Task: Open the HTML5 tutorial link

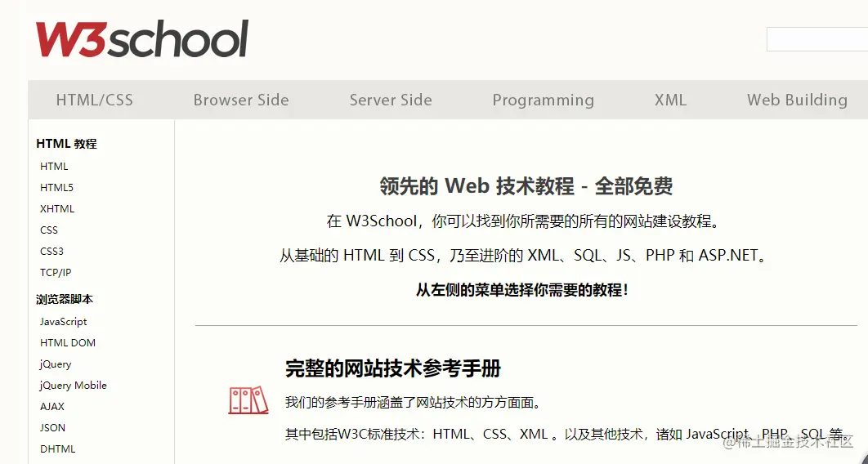Action: (x=56, y=188)
